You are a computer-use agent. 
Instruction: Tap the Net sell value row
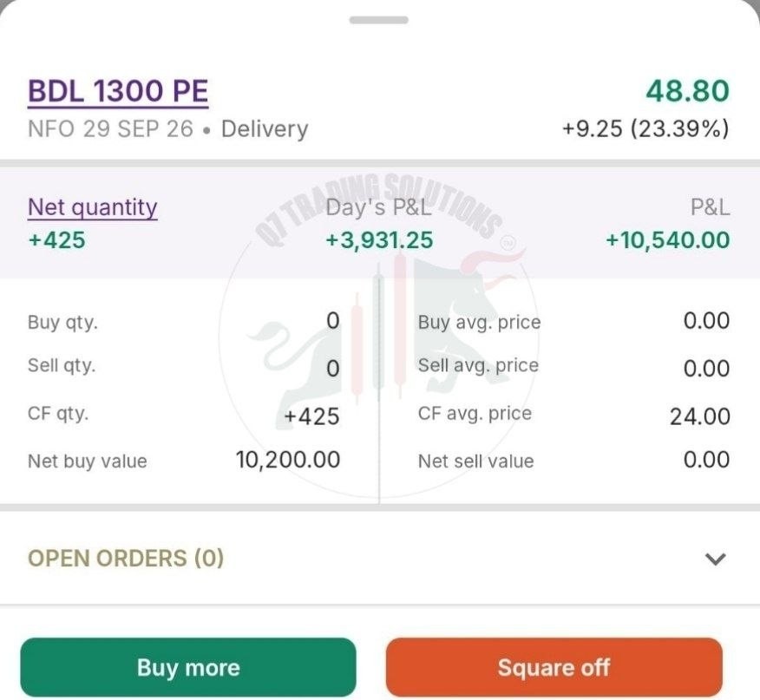(x=573, y=460)
